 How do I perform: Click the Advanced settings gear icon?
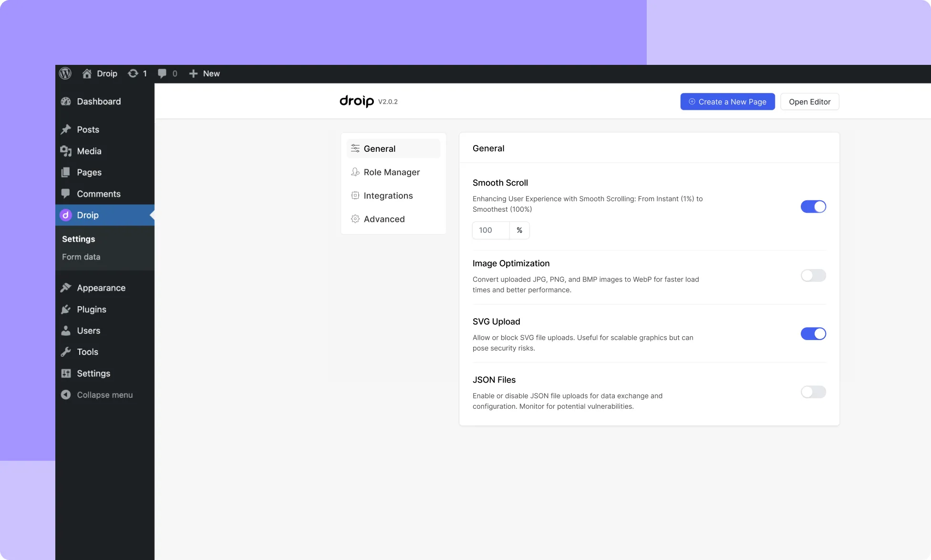(x=355, y=219)
